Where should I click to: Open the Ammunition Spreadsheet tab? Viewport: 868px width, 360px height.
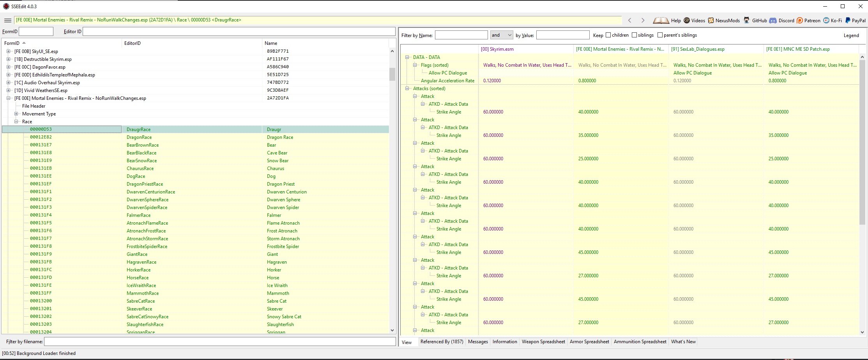(x=640, y=342)
